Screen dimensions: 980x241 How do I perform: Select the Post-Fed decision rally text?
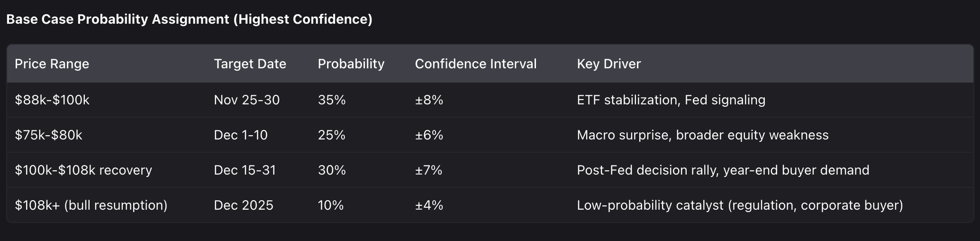coord(723,170)
